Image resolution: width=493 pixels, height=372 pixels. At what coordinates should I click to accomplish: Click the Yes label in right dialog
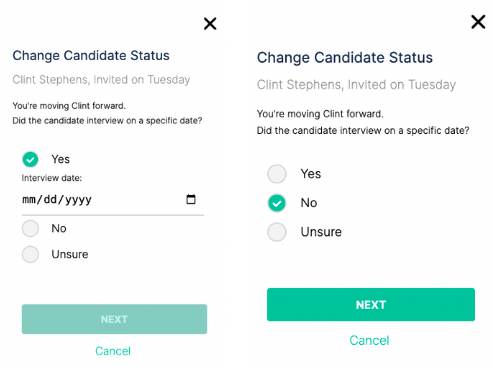pos(311,174)
